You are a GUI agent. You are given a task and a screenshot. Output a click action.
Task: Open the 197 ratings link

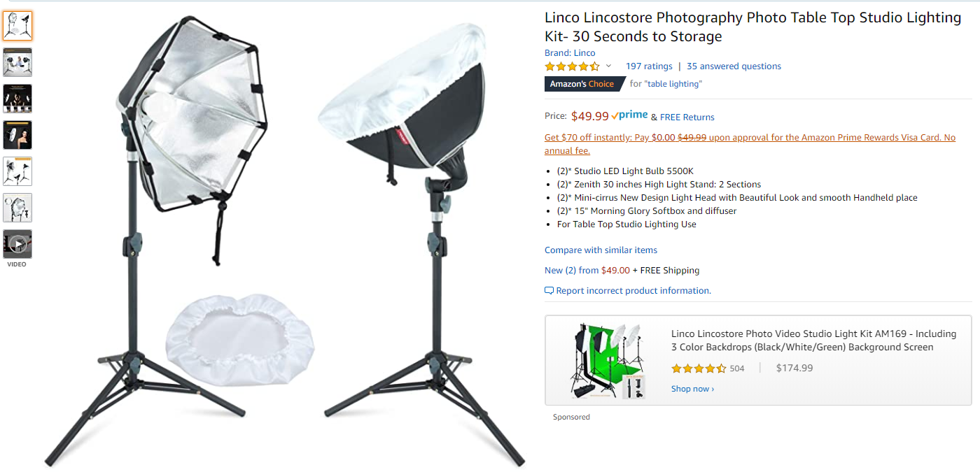pyautogui.click(x=649, y=66)
